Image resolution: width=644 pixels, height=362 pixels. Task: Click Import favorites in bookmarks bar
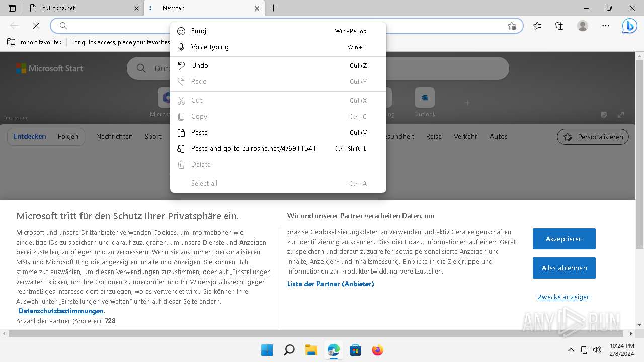(x=34, y=42)
